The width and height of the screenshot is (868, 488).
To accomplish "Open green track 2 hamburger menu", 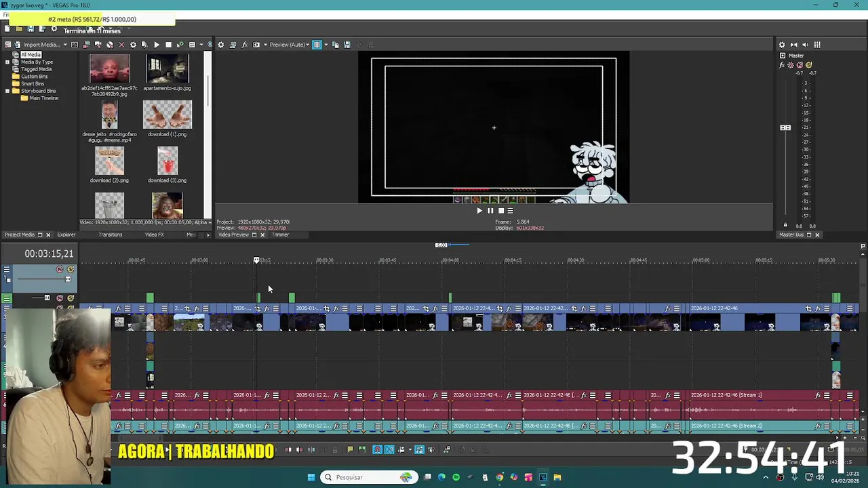I will pos(7,298).
